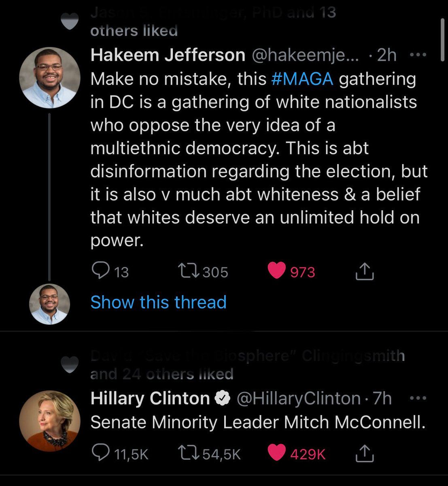Reply to Hakeem Jefferson's tweet
Image resolution: width=448 pixels, height=486 pixels.
click(100, 271)
